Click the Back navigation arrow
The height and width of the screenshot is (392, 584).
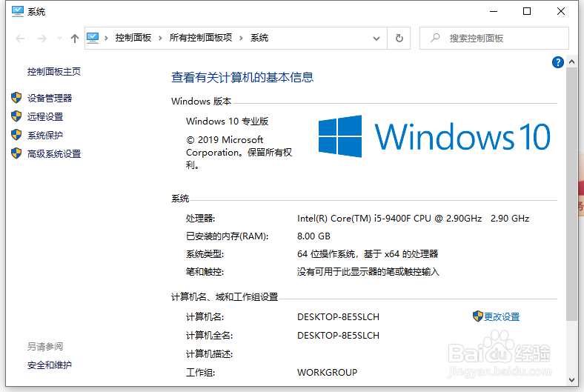20,39
